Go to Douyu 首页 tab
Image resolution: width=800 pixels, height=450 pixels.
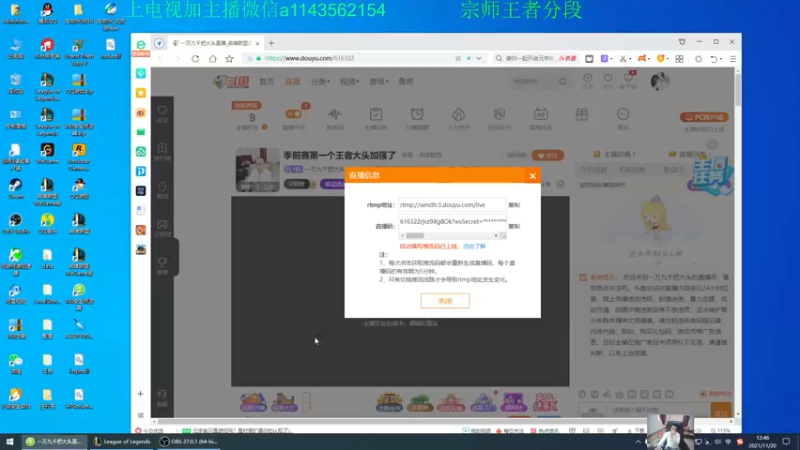[266, 82]
